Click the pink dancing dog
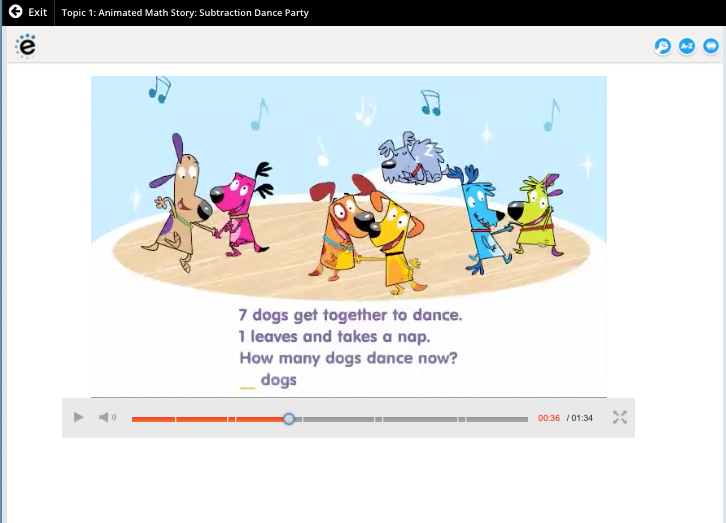Screen dimensions: 726x523 pos(242,208)
